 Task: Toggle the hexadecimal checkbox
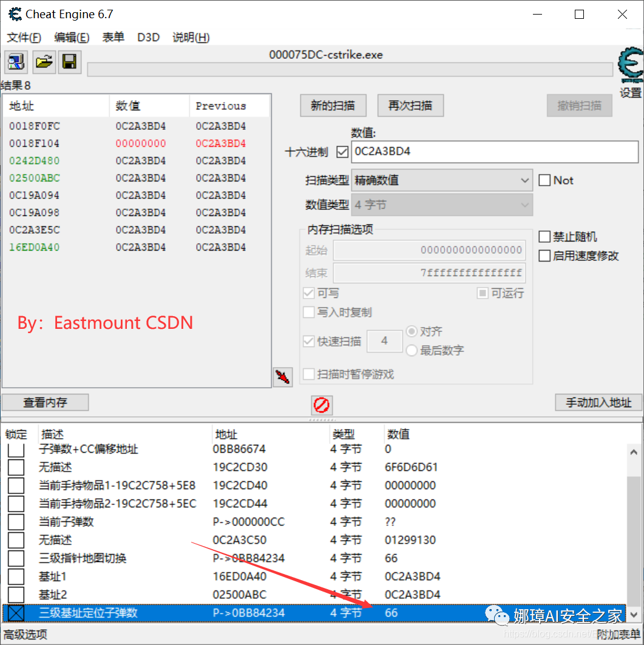tap(342, 152)
